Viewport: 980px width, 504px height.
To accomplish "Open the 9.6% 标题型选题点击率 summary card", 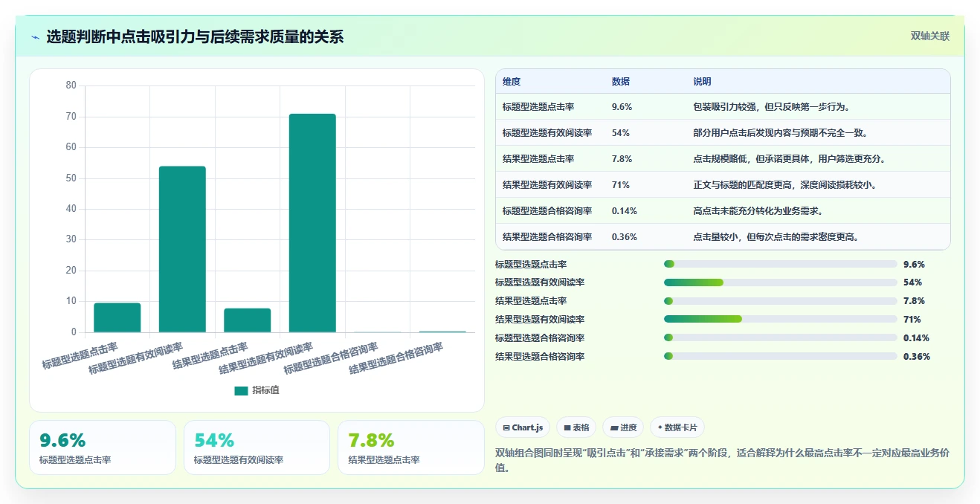I will (103, 448).
